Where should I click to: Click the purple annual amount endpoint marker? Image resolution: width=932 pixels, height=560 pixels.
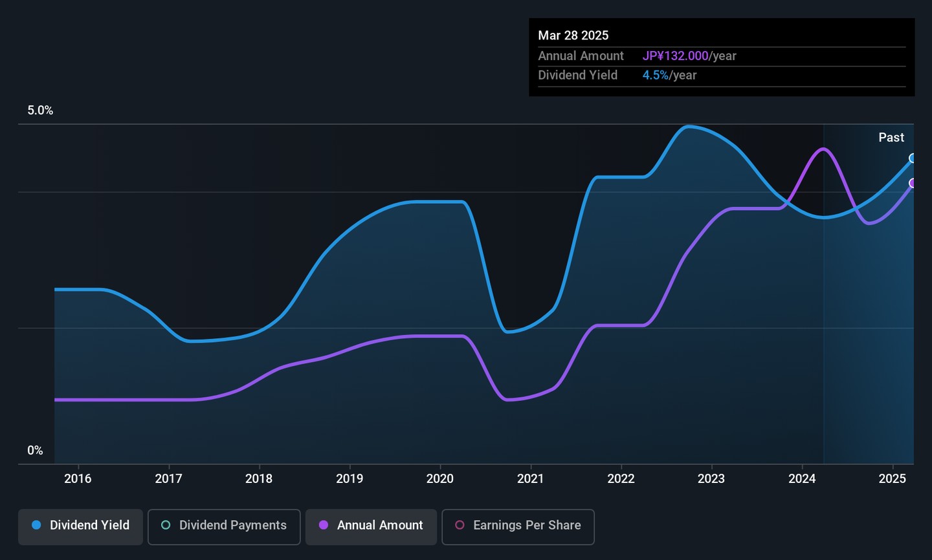pos(913,183)
